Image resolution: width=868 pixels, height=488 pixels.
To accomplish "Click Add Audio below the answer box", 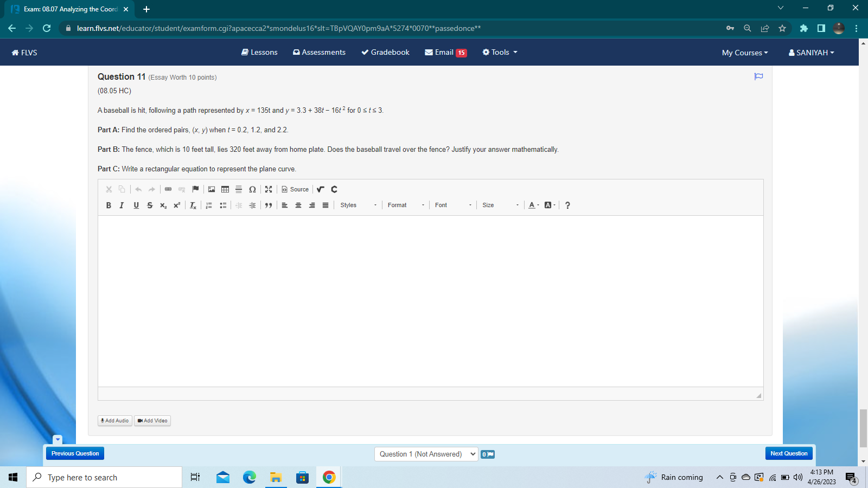I will coord(114,420).
